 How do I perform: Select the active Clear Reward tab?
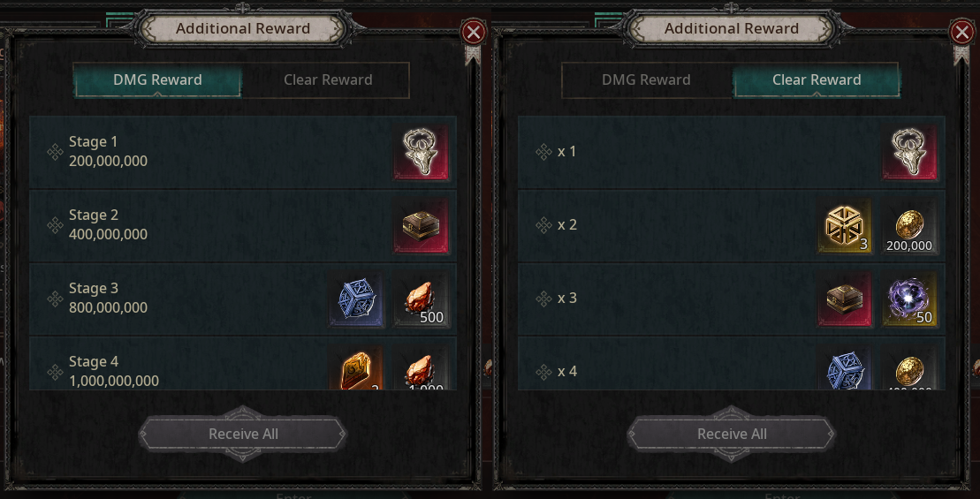(x=817, y=80)
